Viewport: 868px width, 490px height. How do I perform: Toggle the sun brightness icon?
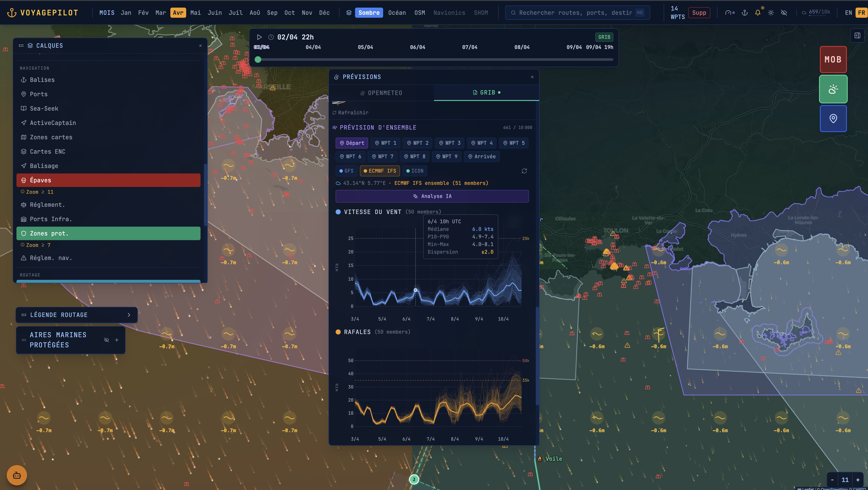[x=771, y=13]
